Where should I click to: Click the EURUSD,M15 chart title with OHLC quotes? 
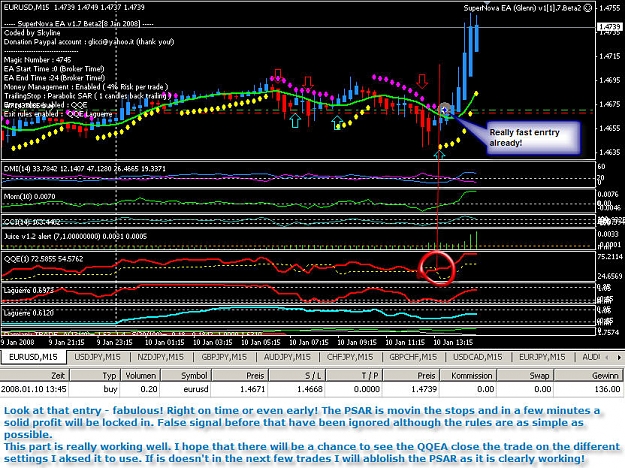tap(74, 7)
